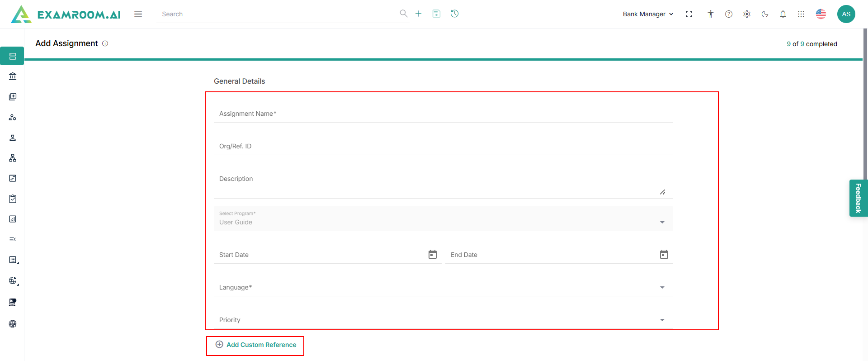Screen dimensions: 868x361
Task: Open the notifications bell
Action: pyautogui.click(x=783, y=14)
